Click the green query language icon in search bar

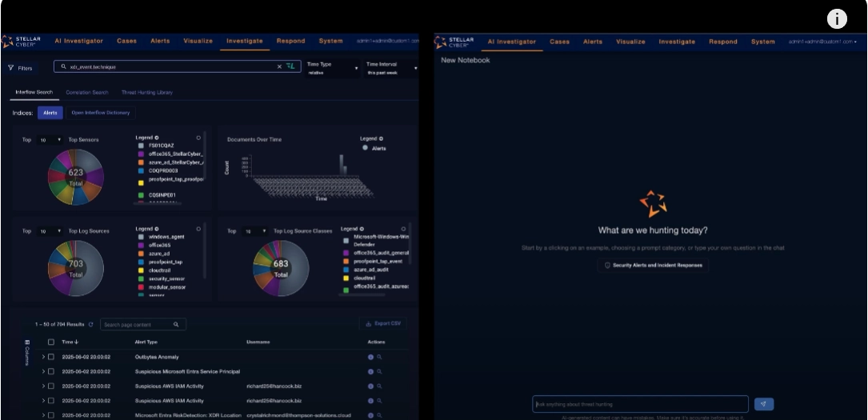click(290, 66)
